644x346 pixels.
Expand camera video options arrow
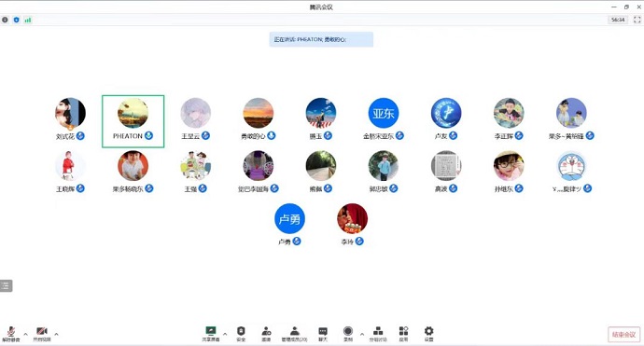pyautogui.click(x=56, y=334)
